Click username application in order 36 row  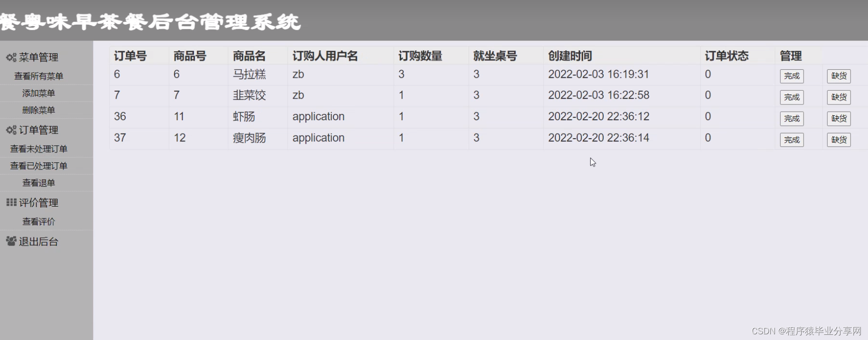point(318,117)
